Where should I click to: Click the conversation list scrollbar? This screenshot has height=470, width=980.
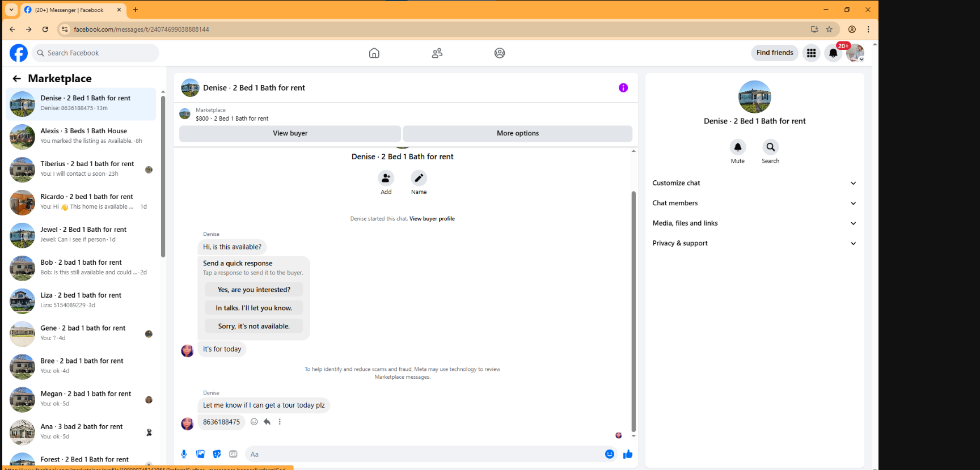[163, 176]
